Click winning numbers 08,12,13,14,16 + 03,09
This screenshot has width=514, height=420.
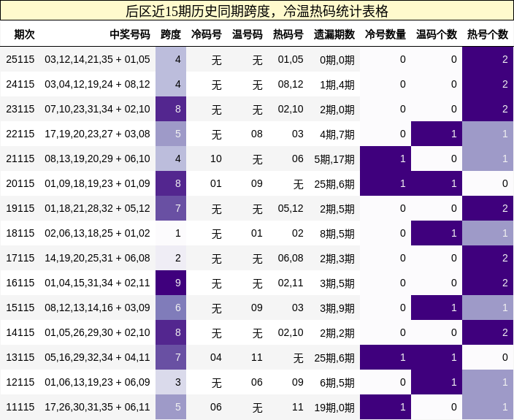tap(97, 308)
